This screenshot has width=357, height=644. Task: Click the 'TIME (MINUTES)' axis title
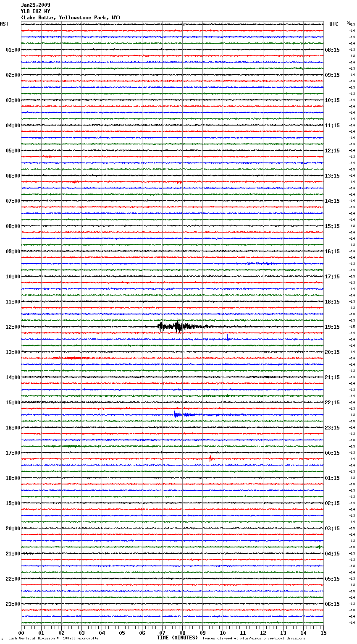point(177,638)
